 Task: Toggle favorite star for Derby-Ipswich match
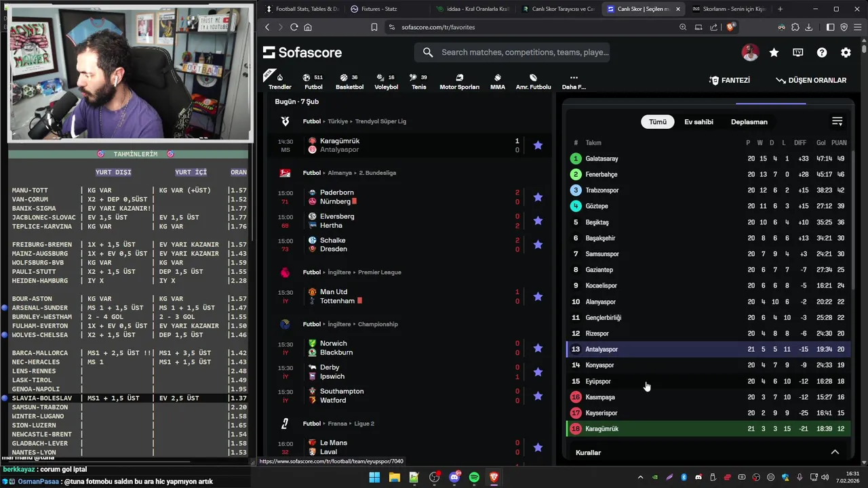coord(538,372)
